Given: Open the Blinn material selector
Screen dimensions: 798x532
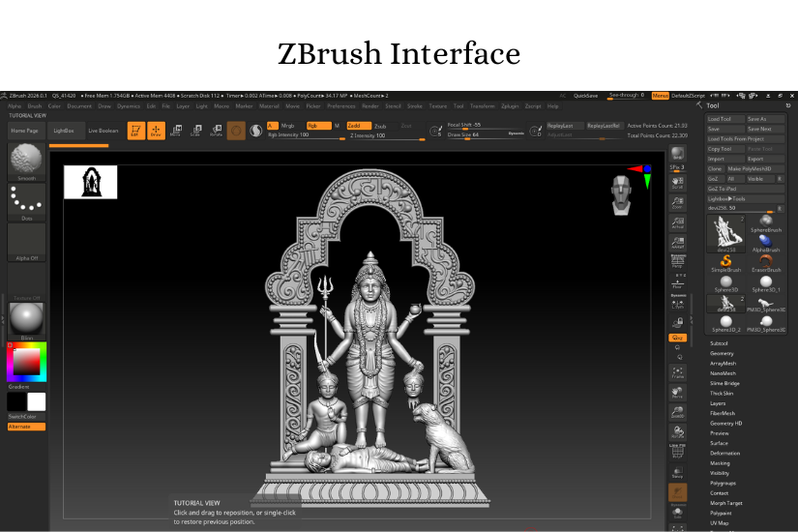Looking at the screenshot, I should click(x=26, y=321).
